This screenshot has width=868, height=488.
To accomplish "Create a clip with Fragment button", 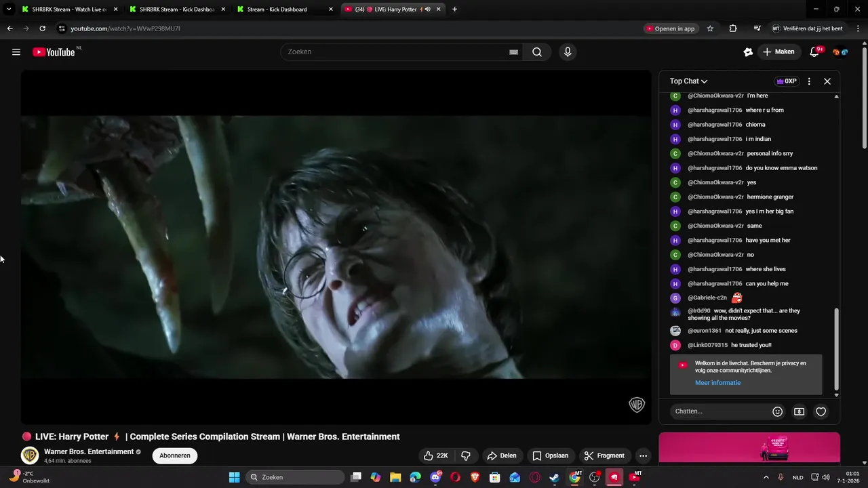I will 604,455.
